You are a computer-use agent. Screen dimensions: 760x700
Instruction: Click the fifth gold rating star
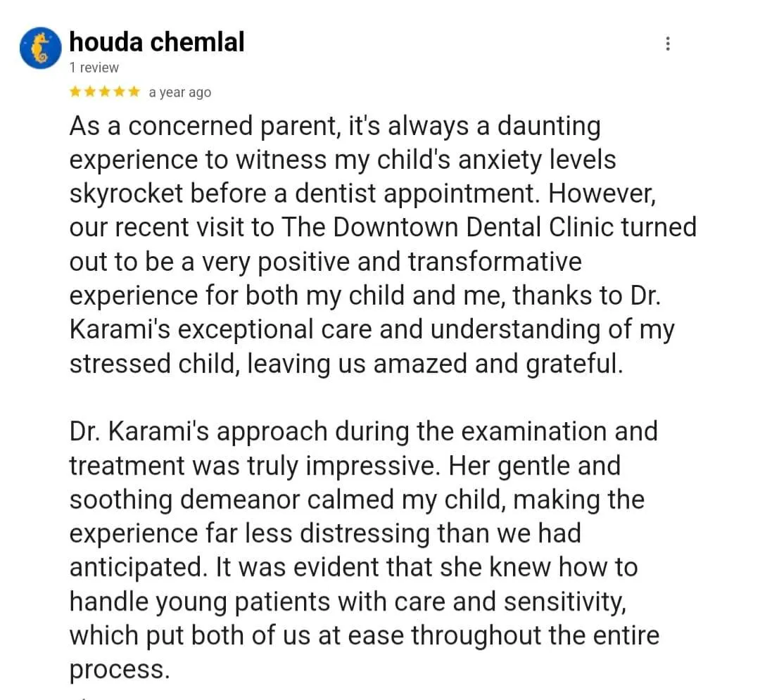(x=134, y=91)
